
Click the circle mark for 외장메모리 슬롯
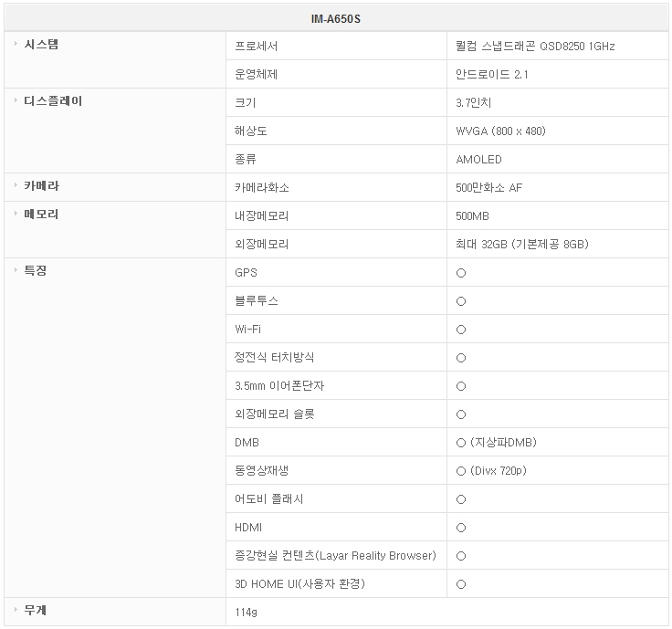[461, 414]
